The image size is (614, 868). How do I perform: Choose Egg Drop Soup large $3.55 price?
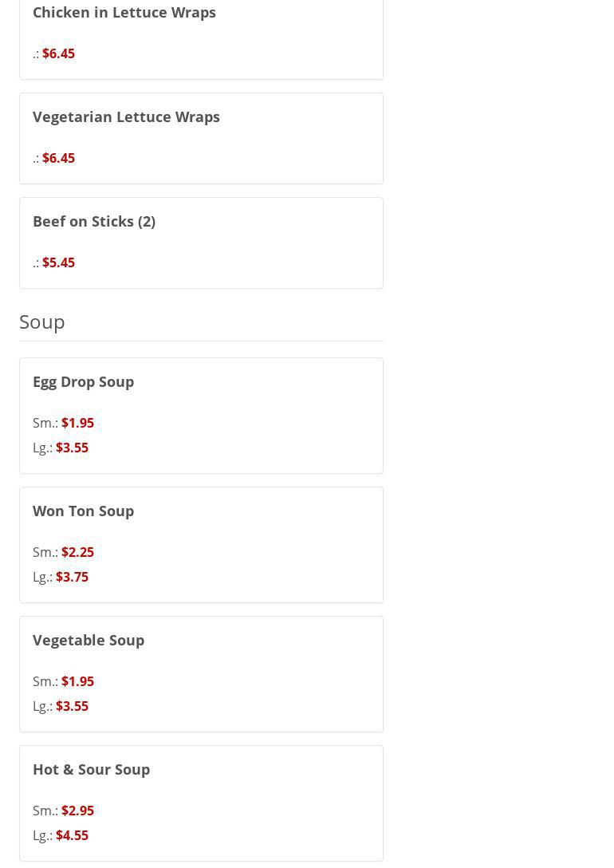pos(72,448)
